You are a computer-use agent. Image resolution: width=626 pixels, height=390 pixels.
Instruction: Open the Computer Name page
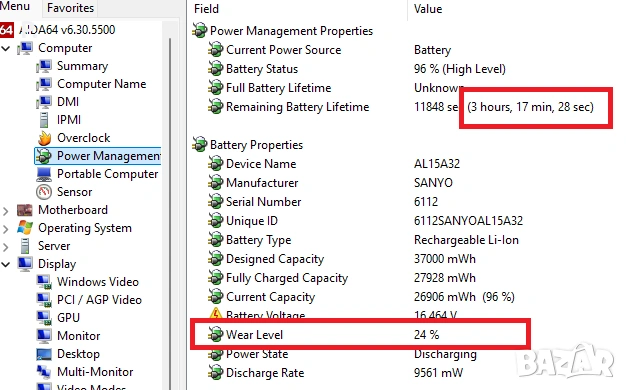click(x=101, y=84)
